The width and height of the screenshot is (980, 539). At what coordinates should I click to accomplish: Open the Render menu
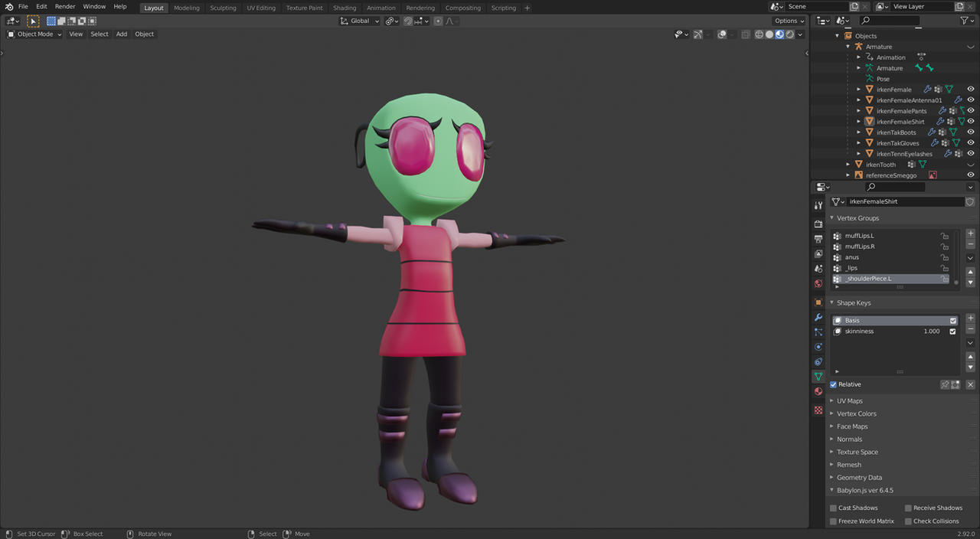pos(65,6)
